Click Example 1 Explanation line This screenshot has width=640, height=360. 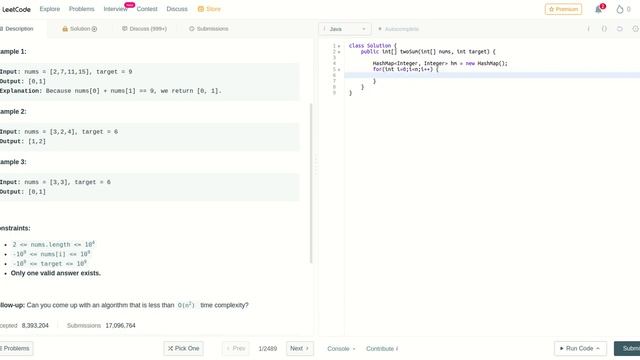(x=111, y=91)
